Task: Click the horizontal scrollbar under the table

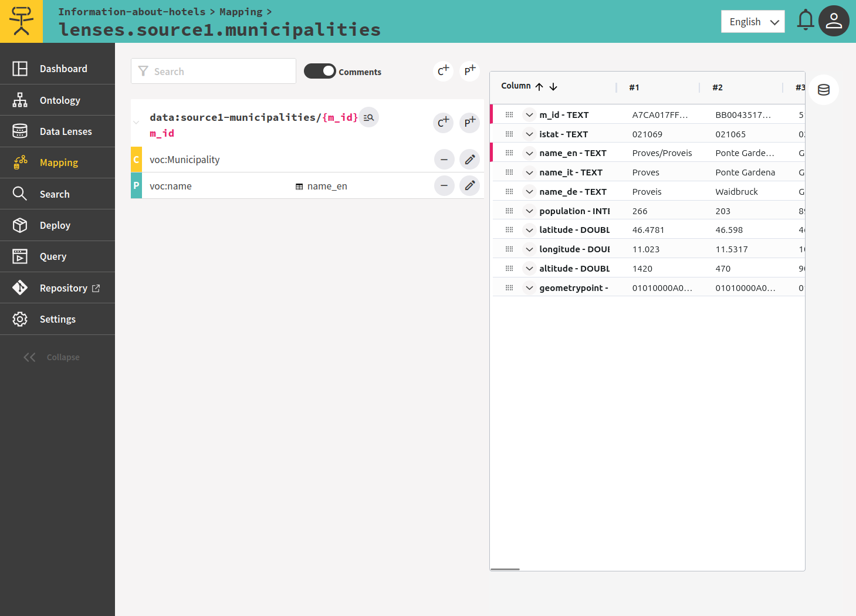Action: click(505, 569)
